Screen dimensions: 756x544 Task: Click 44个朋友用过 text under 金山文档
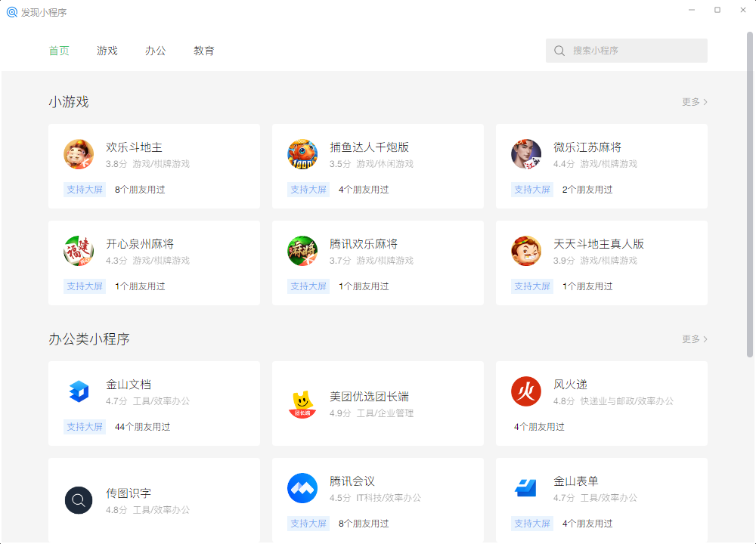pyautogui.click(x=143, y=427)
